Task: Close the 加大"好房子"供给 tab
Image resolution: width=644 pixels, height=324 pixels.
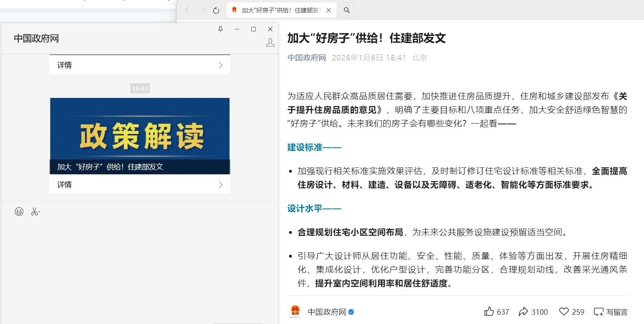Action: (328, 10)
